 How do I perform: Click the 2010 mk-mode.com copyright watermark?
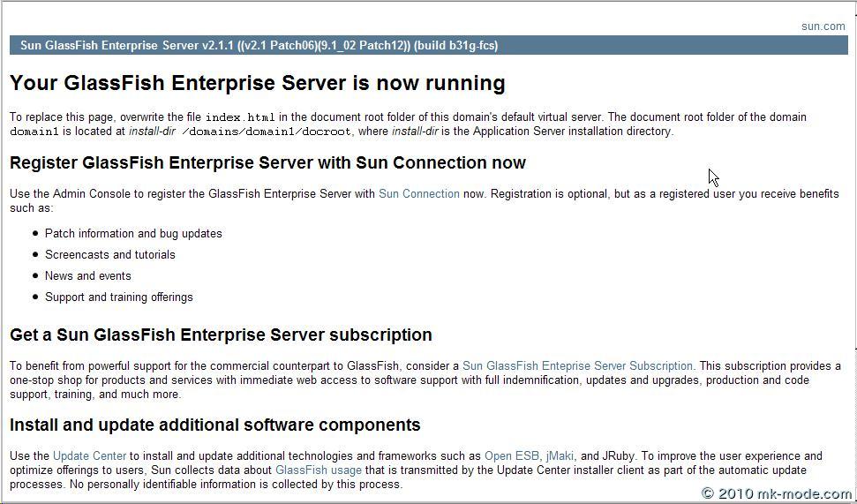click(x=777, y=493)
